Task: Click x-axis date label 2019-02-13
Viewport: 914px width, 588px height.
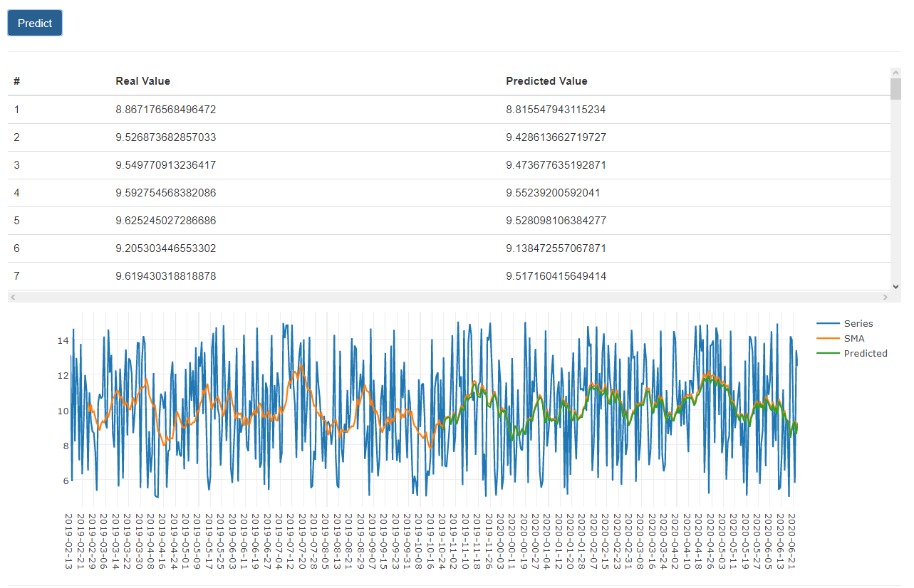Action: point(68,541)
